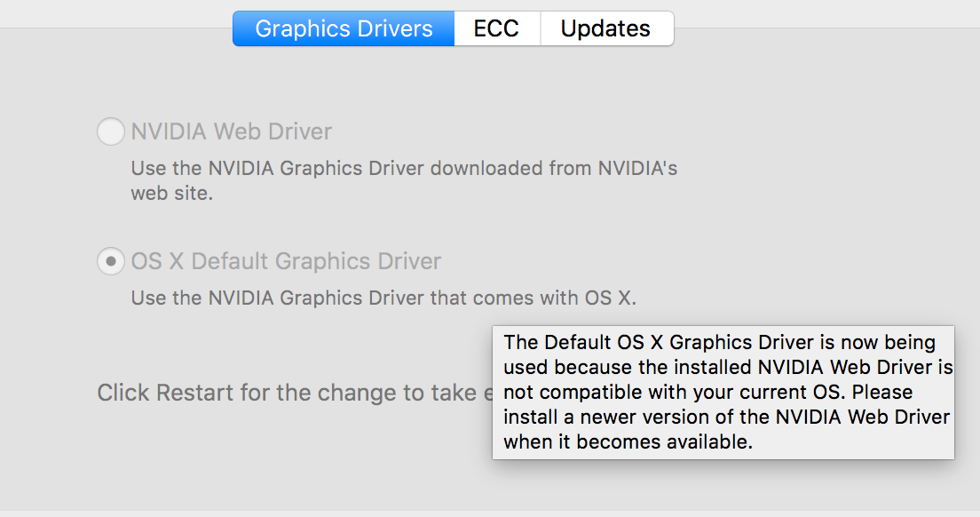Viewport: 980px width, 517px height.
Task: Select the NVIDIA Web Driver radio button
Action: pyautogui.click(x=110, y=132)
